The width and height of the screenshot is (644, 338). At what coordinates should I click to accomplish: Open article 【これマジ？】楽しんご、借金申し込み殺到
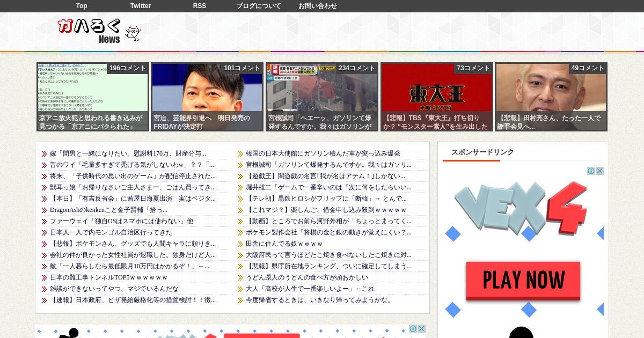click(326, 210)
